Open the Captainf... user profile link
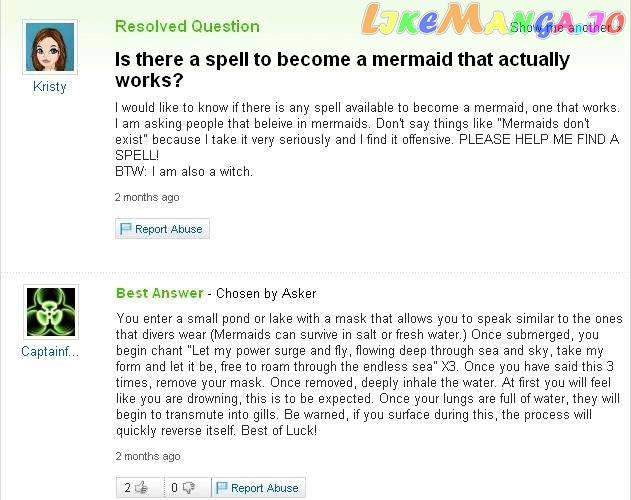The image size is (631, 500). click(50, 352)
